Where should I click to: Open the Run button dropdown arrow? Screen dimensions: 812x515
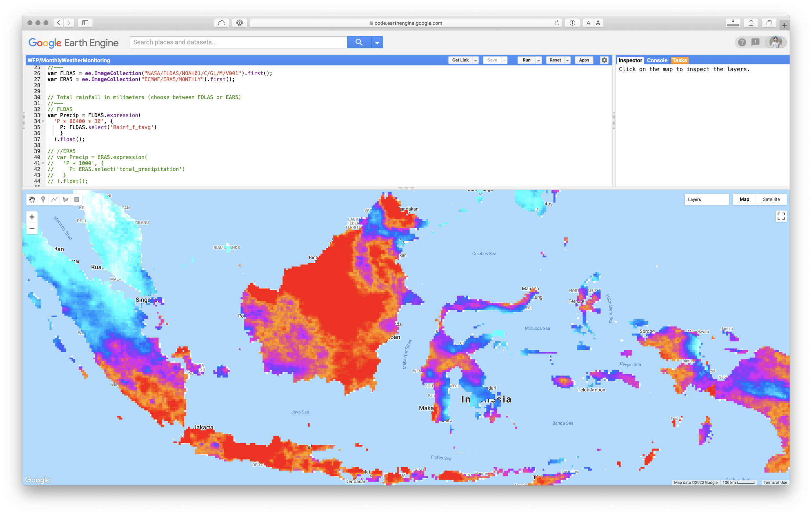click(x=539, y=60)
